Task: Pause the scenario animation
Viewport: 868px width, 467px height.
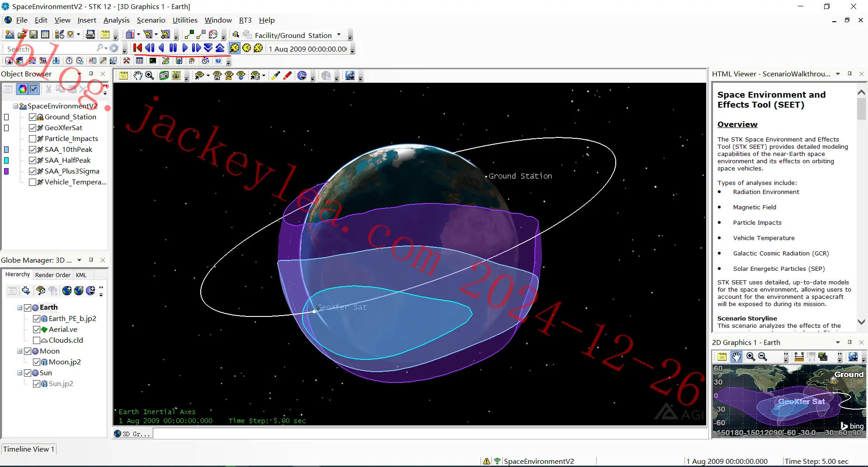Action: (x=173, y=48)
